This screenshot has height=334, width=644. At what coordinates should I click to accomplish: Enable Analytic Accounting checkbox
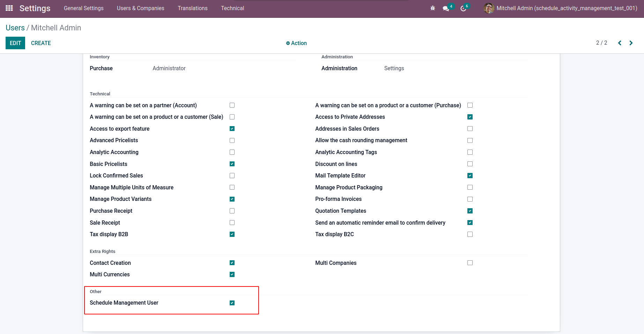(232, 152)
